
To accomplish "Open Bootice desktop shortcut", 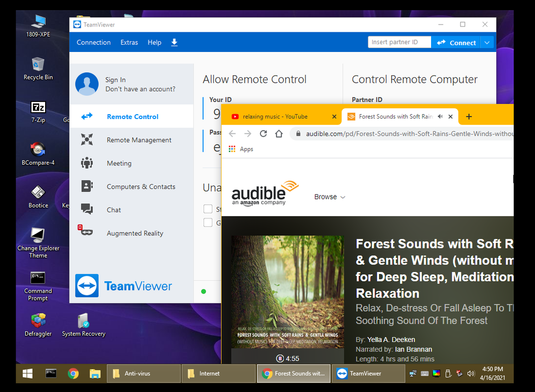I will [x=38, y=197].
